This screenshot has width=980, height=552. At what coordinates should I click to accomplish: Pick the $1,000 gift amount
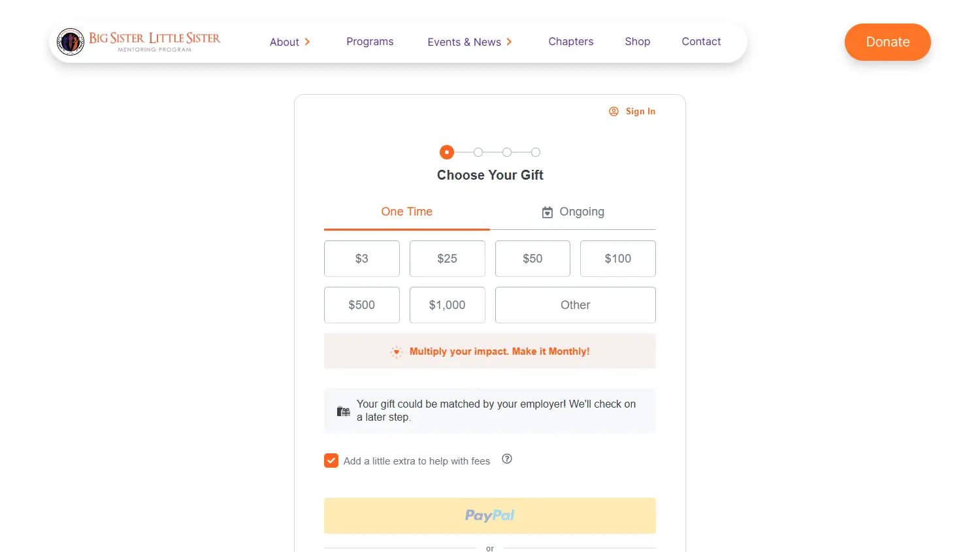click(448, 305)
